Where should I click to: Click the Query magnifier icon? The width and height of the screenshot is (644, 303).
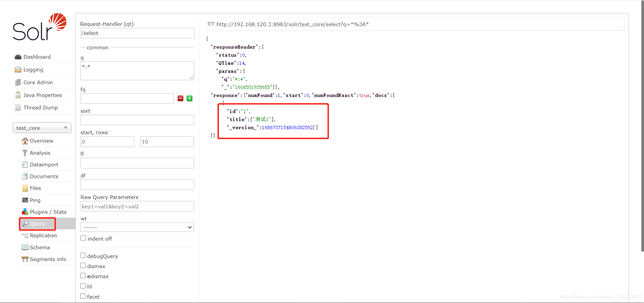[x=25, y=223]
